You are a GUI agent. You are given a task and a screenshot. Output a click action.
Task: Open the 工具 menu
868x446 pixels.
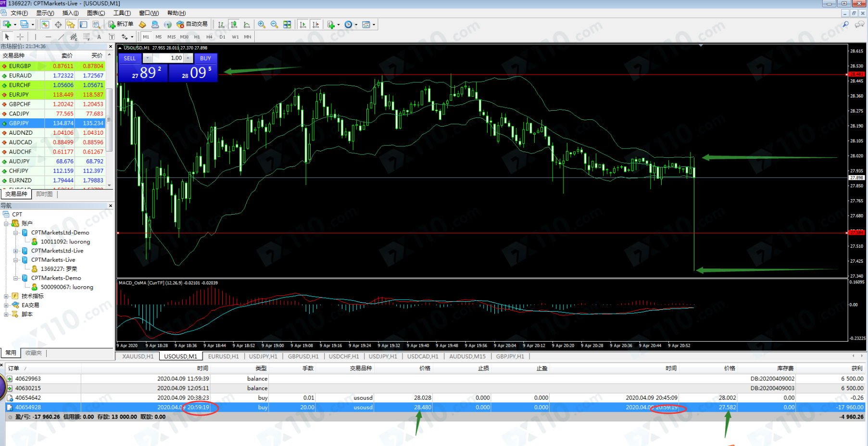coord(122,13)
